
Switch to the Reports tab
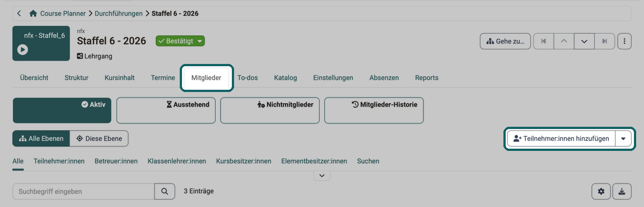point(427,78)
